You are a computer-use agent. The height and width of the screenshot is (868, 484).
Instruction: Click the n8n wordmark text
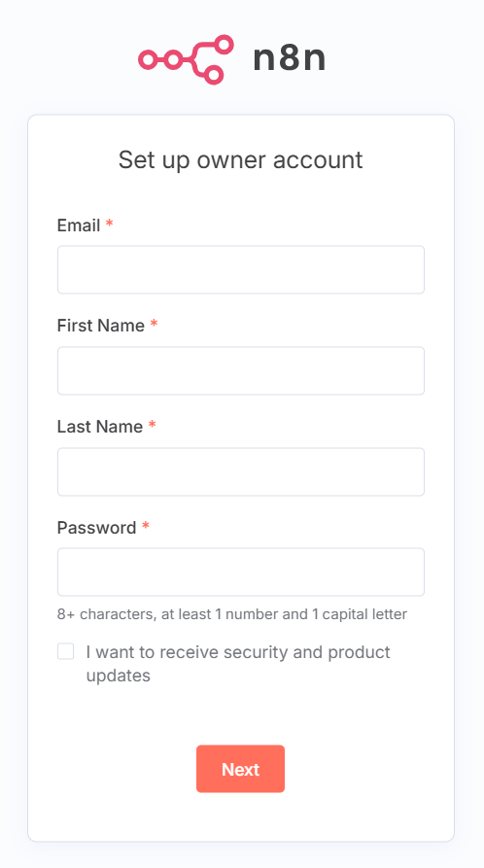289,58
